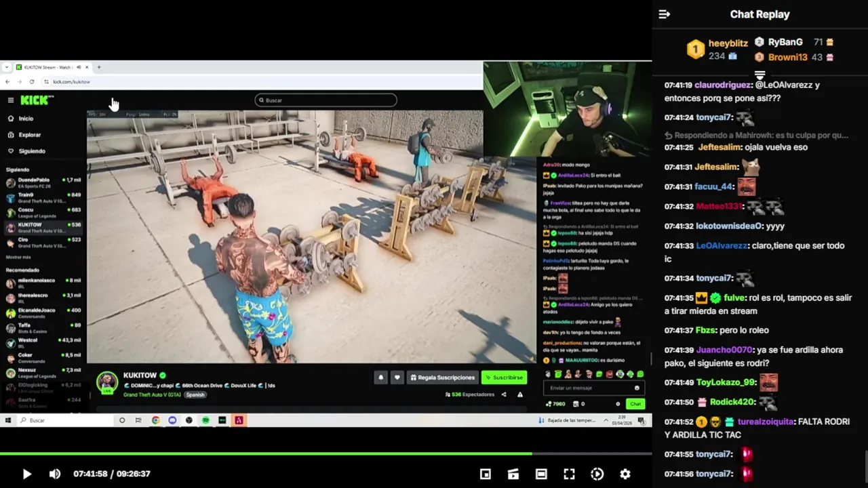This screenshot has width=868, height=488.
Task: Open the Bajada de las temper... weather widget
Action: [x=568, y=420]
